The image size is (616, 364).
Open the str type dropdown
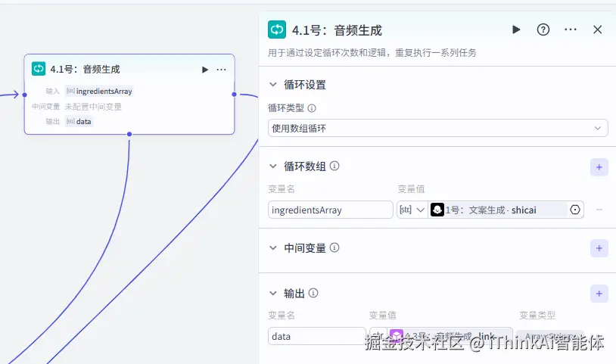[x=412, y=210]
